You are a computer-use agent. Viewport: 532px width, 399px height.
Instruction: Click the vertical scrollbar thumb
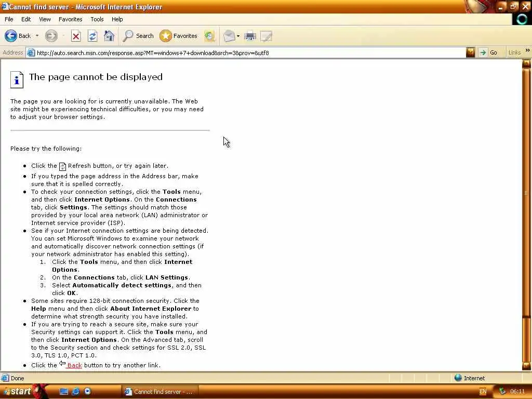click(526, 193)
